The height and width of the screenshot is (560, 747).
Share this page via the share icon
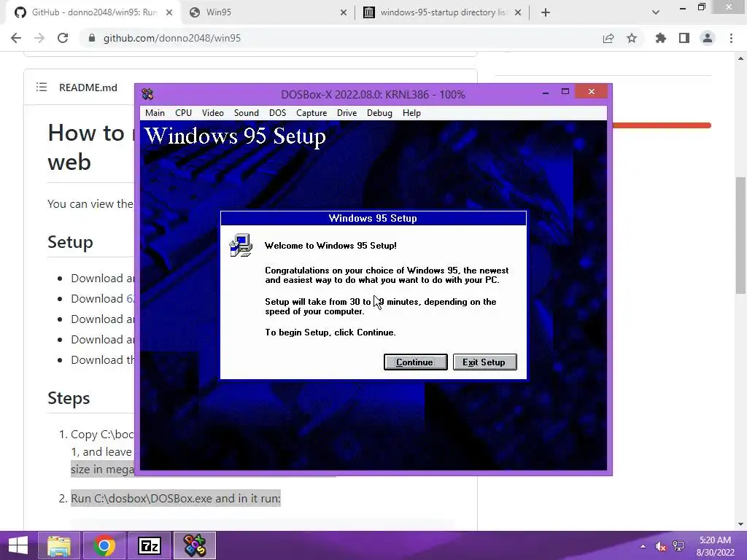(x=608, y=38)
